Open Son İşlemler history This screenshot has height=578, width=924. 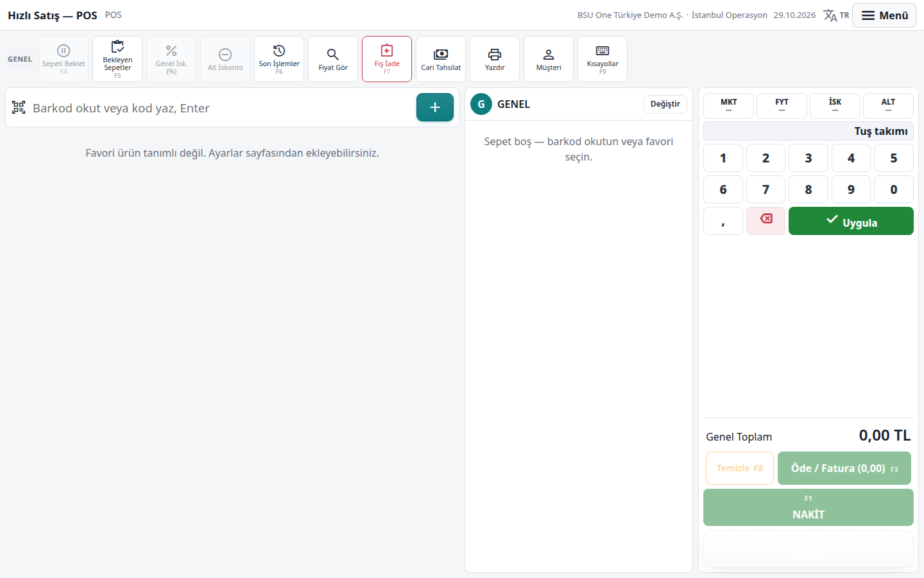(279, 59)
